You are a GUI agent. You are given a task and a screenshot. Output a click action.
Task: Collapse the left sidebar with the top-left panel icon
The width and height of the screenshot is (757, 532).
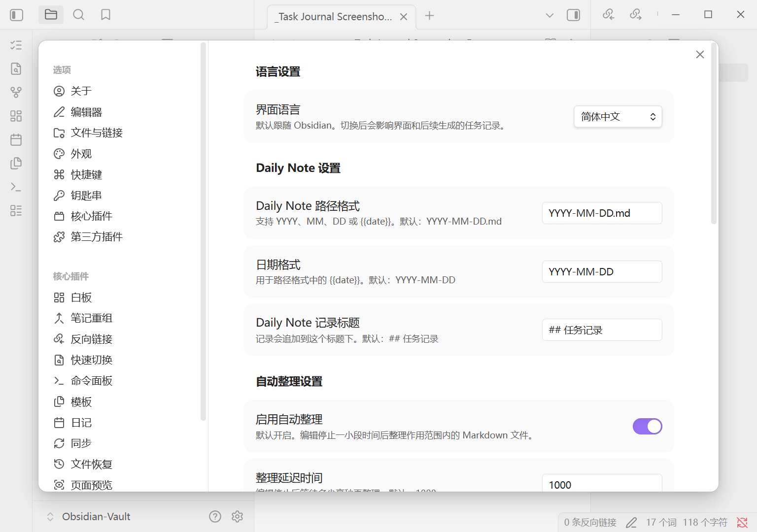click(x=17, y=15)
